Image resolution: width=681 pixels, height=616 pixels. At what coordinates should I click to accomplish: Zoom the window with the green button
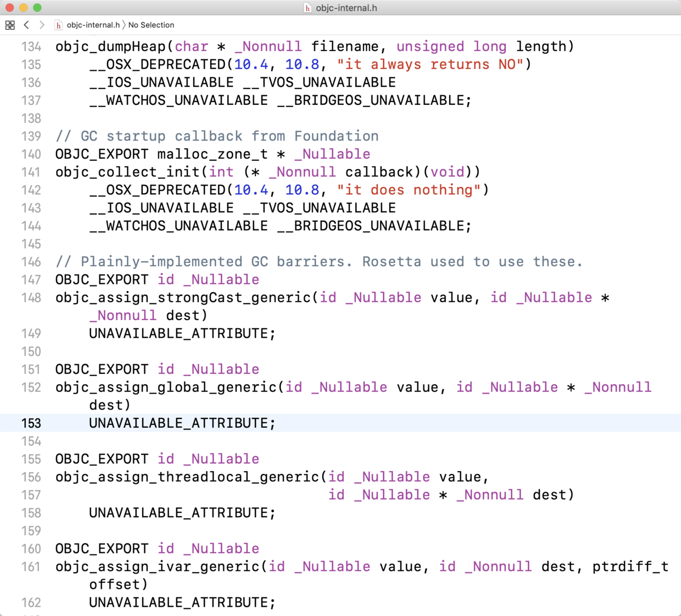tap(37, 8)
